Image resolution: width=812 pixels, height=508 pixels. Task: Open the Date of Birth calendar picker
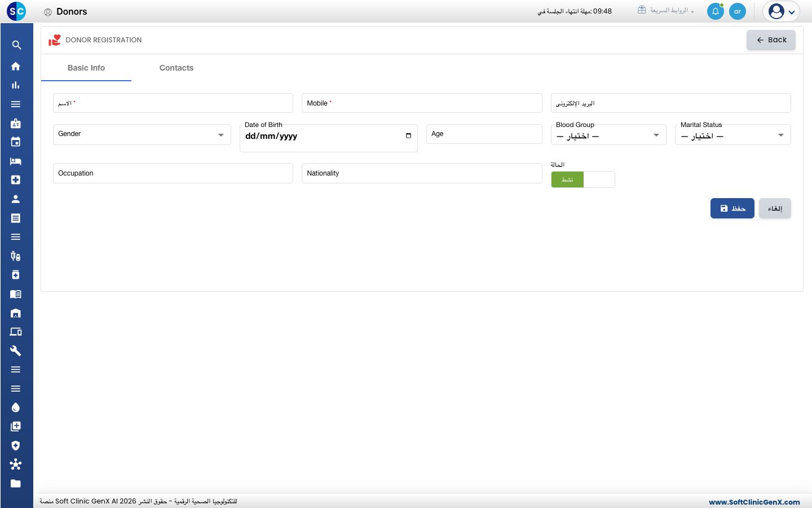pos(408,136)
